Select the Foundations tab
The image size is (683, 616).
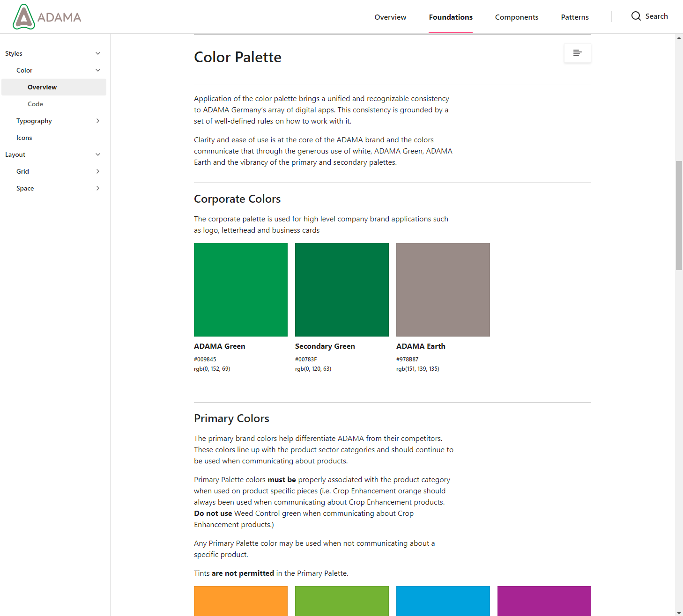[451, 17]
